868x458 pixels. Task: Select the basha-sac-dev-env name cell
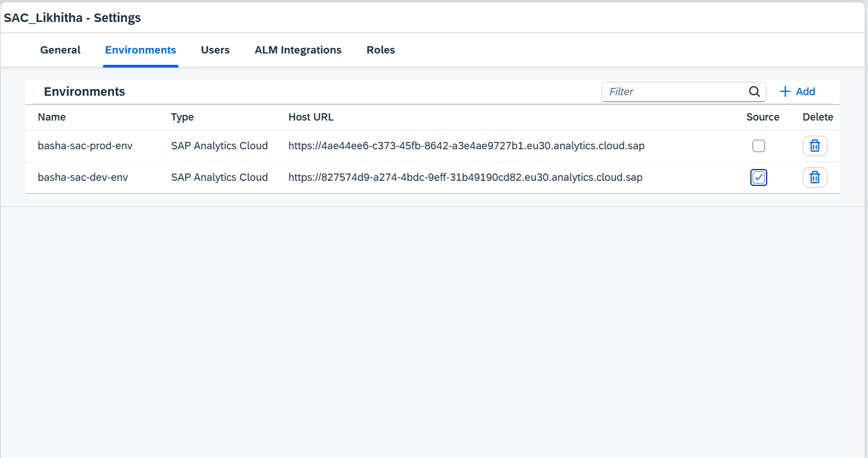pos(83,177)
